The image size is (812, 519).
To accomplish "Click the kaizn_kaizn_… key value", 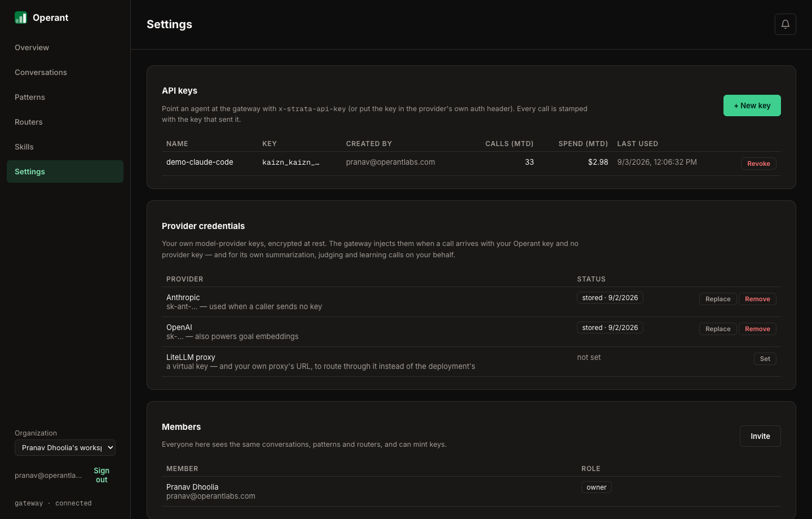I will (x=291, y=162).
